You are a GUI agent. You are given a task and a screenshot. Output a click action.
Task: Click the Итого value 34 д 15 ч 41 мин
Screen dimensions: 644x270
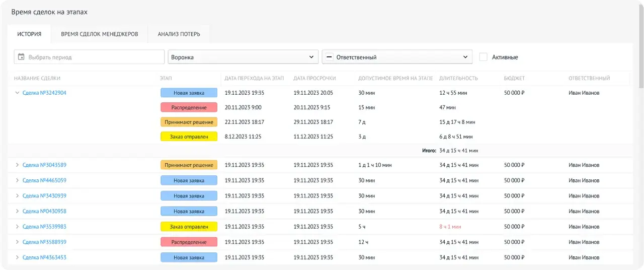(458, 150)
